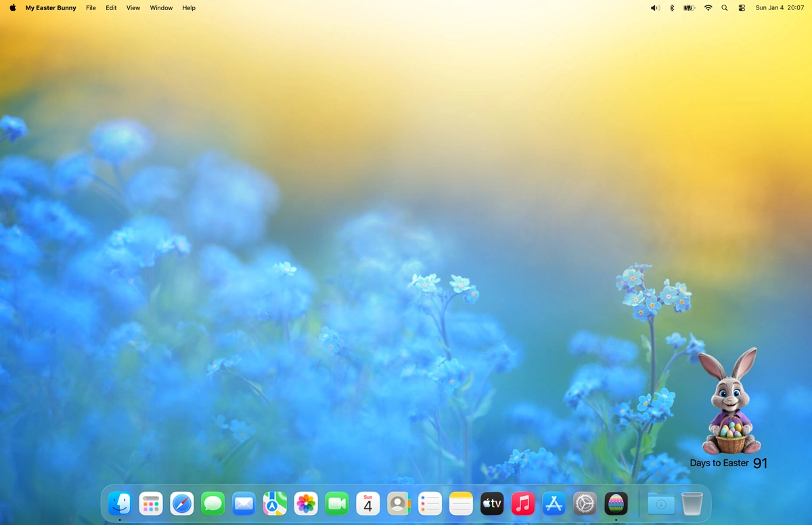Open the Trash in the Dock

(692, 503)
